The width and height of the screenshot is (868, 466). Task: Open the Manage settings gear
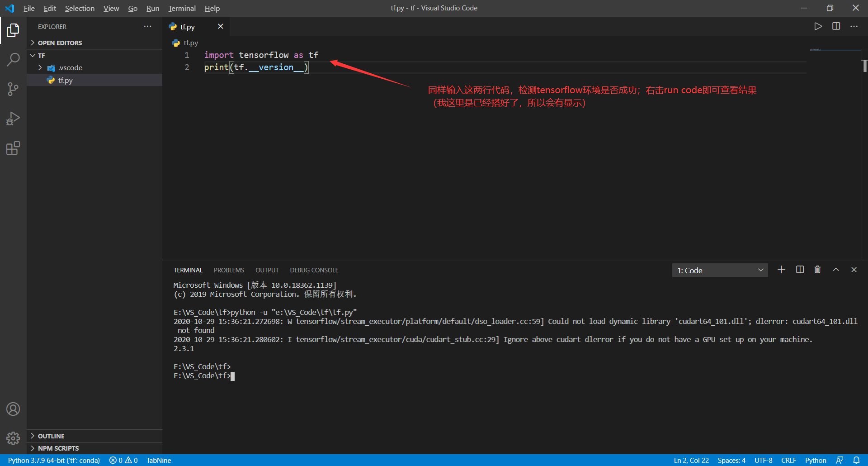pyautogui.click(x=13, y=438)
